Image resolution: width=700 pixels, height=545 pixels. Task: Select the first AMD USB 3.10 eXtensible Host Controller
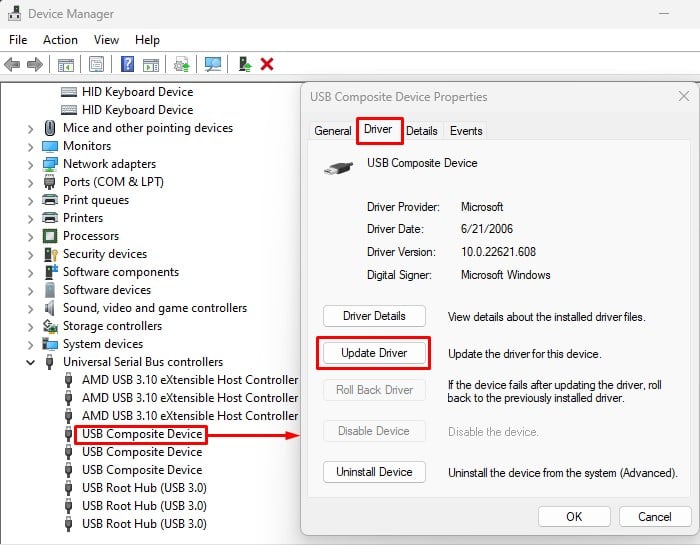click(x=190, y=380)
